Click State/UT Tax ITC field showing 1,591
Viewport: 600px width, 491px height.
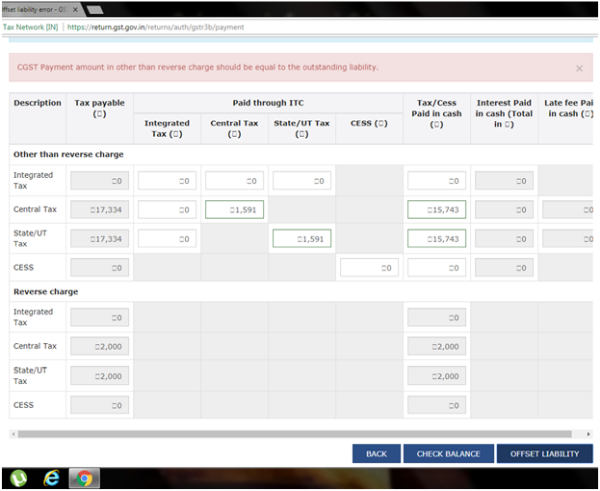coord(301,238)
